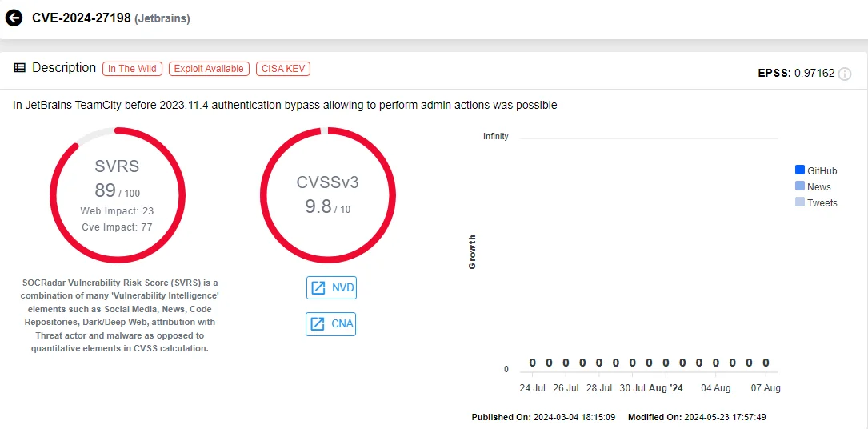Click the 07 Aug axis label
868x429 pixels.
(766, 388)
